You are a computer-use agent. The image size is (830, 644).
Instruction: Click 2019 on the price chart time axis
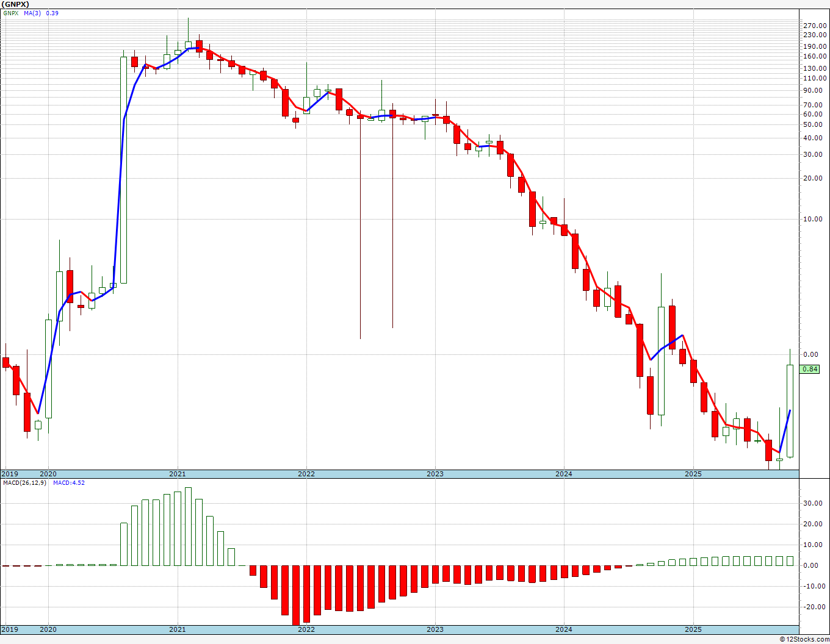(10, 474)
